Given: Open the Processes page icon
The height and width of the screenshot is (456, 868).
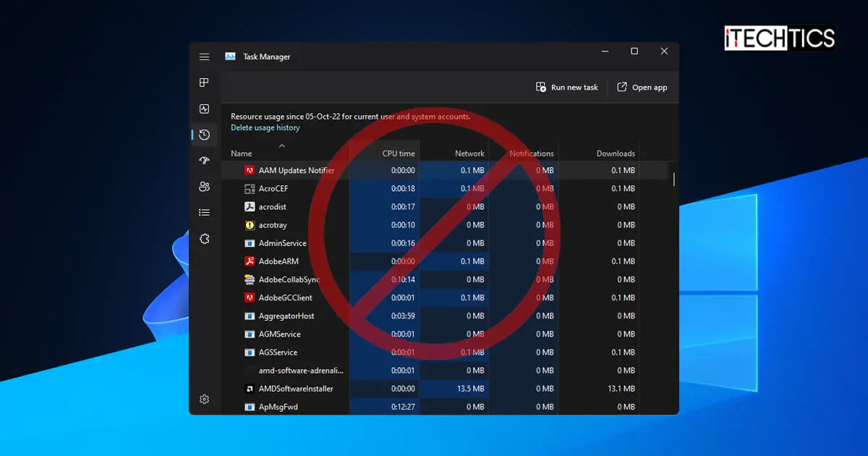Looking at the screenshot, I should coord(205,83).
